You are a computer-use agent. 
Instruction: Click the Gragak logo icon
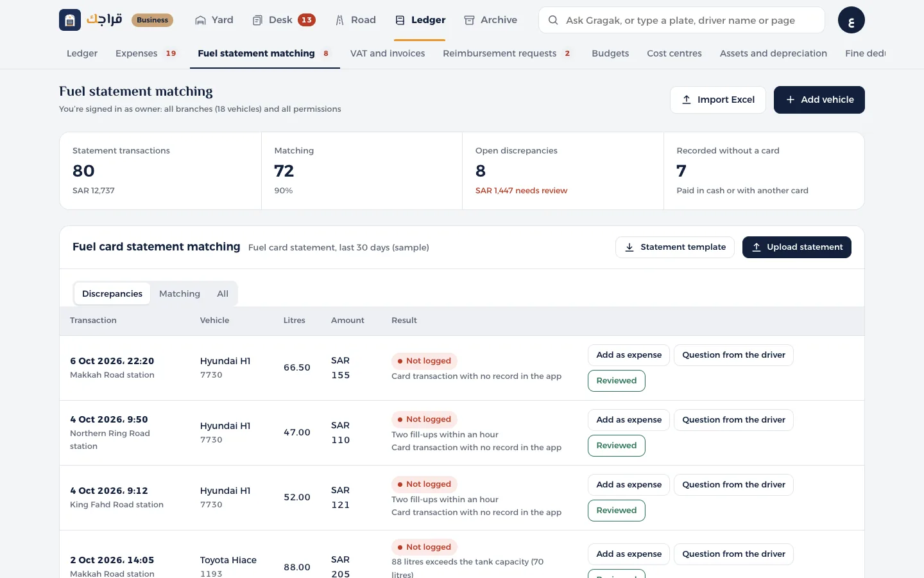[x=70, y=20]
